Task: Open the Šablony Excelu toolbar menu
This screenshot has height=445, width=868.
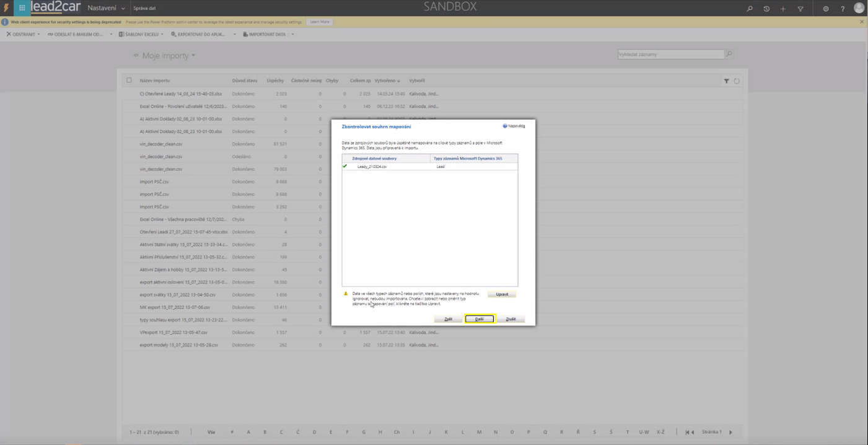Action: [x=142, y=35]
